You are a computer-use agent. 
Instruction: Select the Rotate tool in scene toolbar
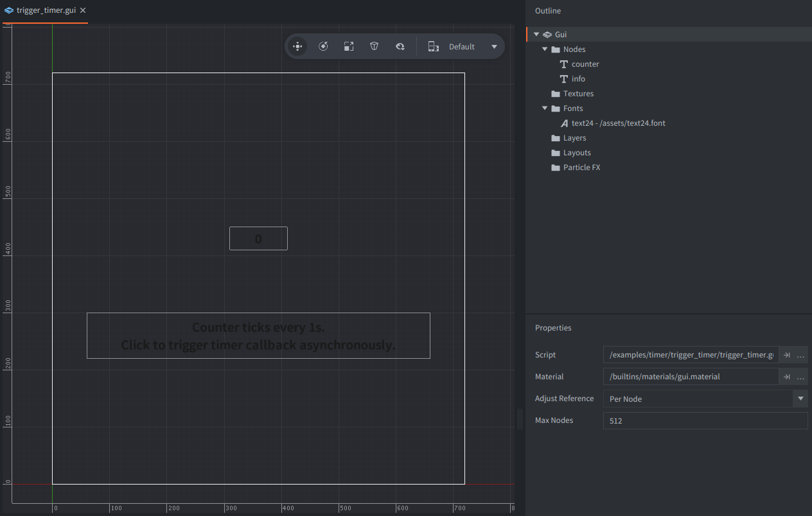point(323,46)
